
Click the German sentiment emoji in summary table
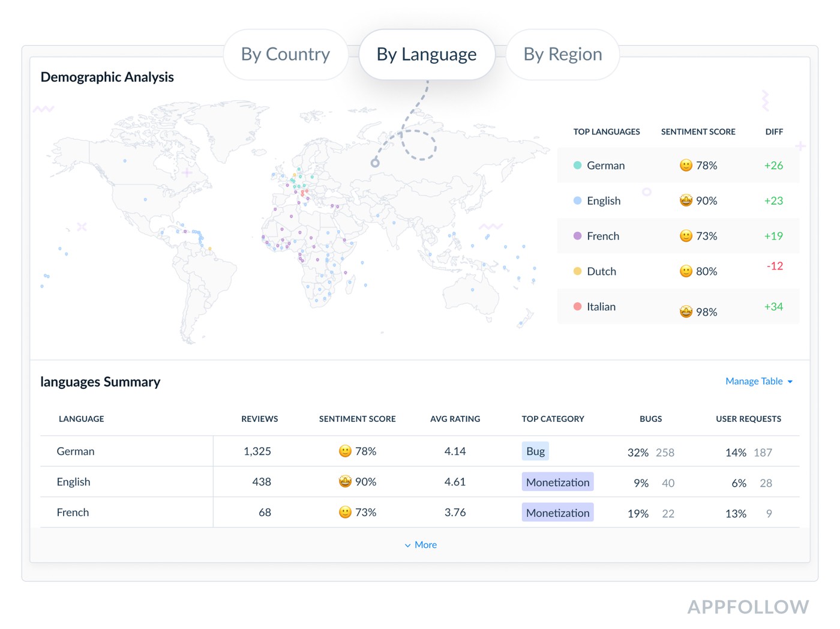pyautogui.click(x=345, y=451)
